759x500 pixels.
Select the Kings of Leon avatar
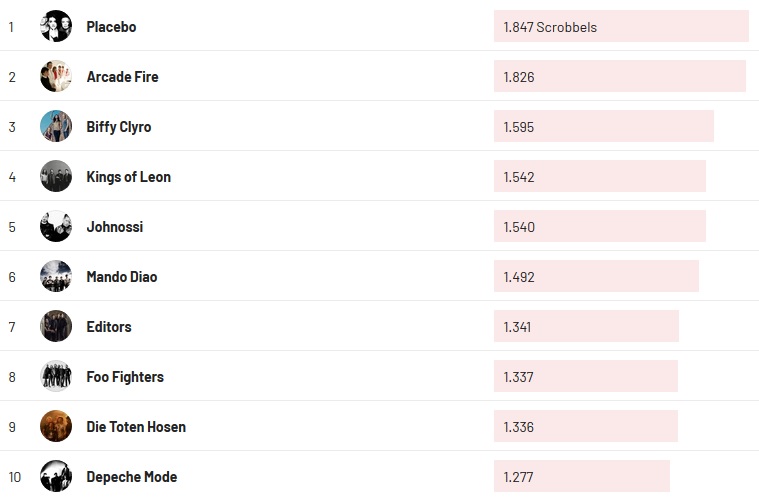(56, 176)
